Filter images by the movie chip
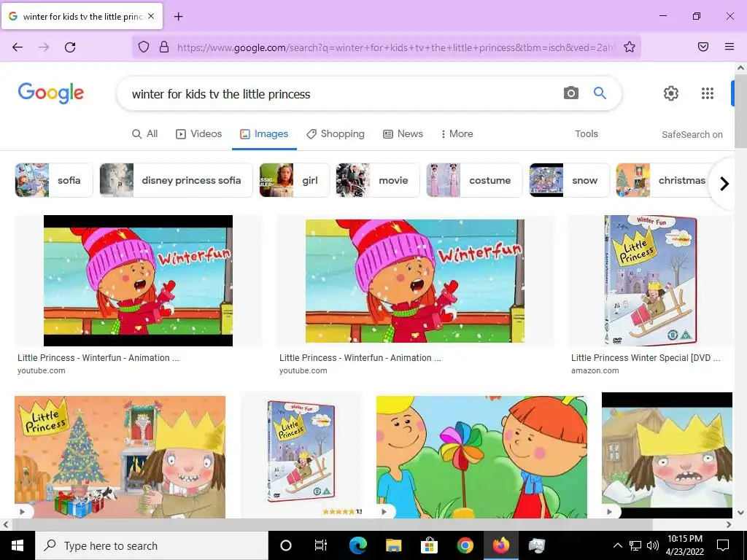This screenshot has width=747, height=560. [378, 180]
